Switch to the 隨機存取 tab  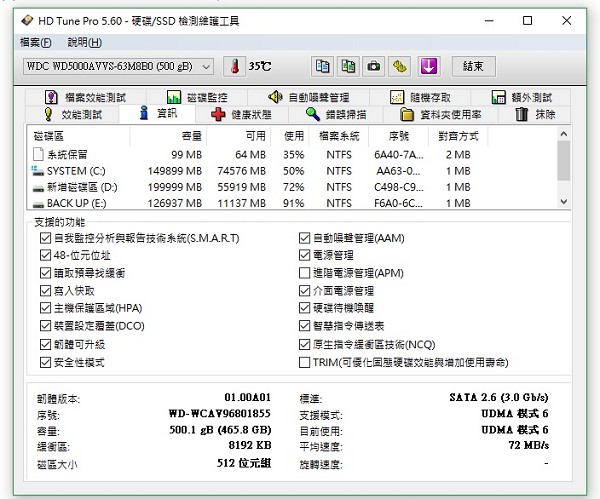(x=420, y=97)
